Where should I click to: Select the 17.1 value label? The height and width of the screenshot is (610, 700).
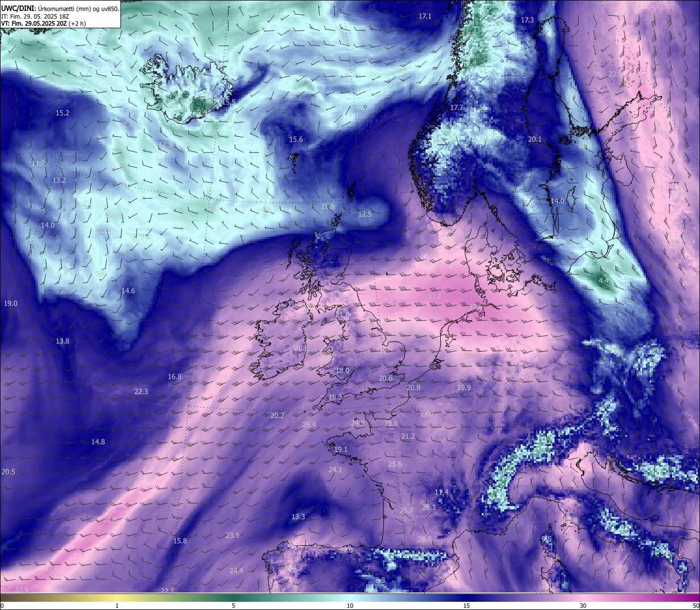pyautogui.click(x=425, y=16)
